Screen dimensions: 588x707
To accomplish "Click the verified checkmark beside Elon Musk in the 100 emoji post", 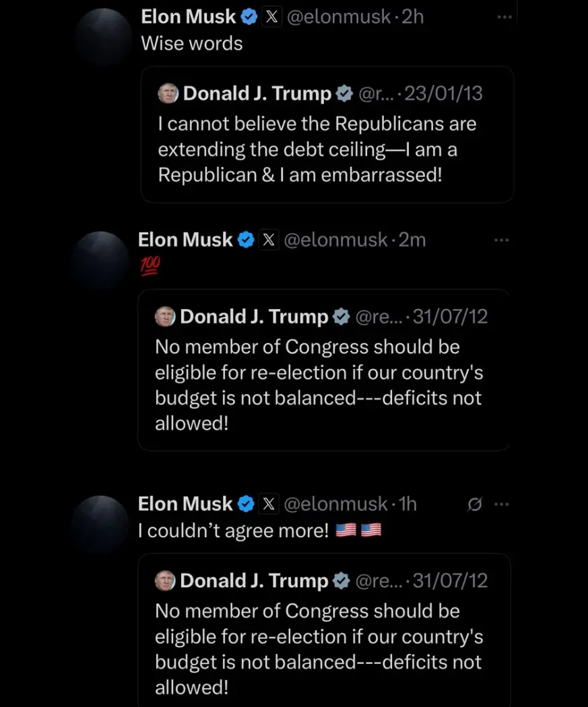I will pos(247,240).
